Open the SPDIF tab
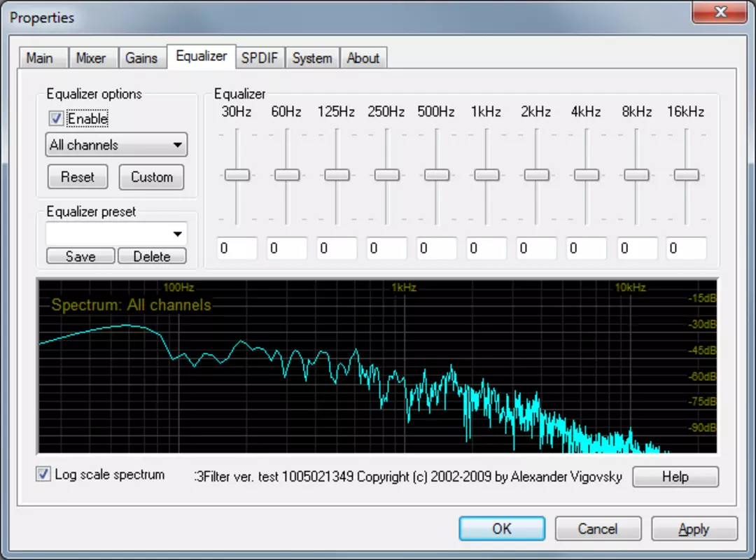This screenshot has height=560, width=756. coord(260,58)
